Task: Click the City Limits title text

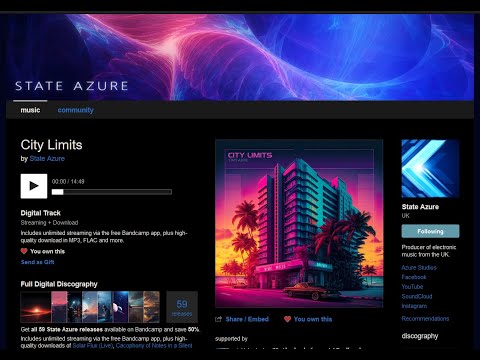Action: coord(51,145)
